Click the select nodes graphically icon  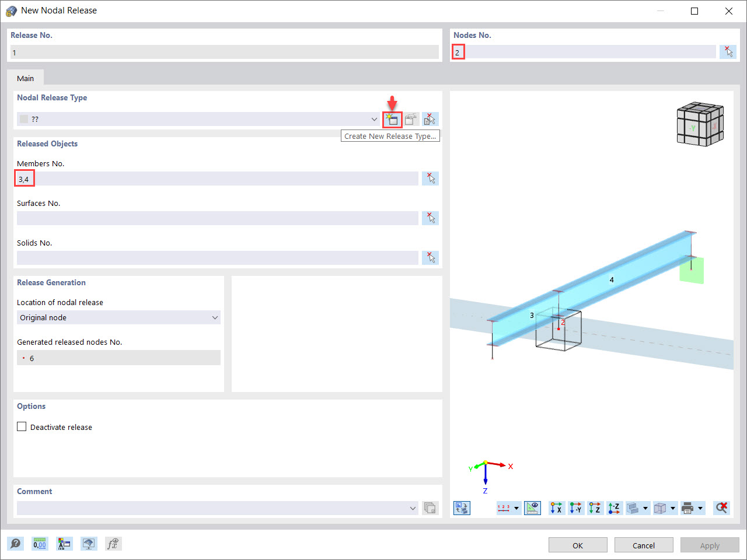point(728,51)
